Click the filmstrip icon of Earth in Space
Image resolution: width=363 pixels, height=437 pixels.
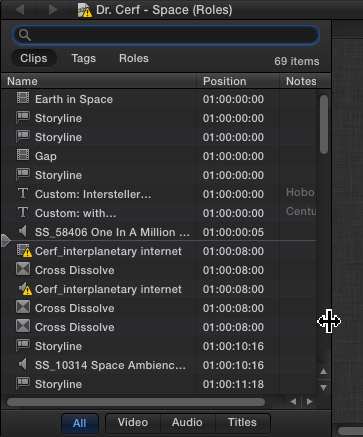point(23,98)
